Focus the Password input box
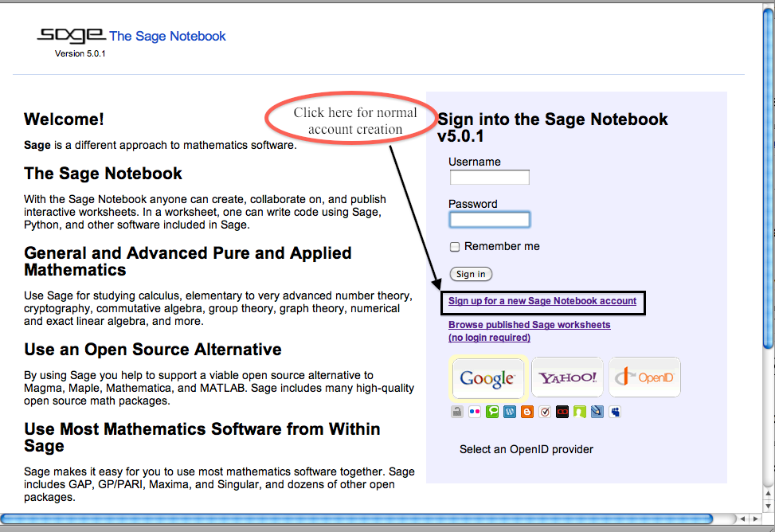Image resolution: width=775 pixels, height=532 pixels. [489, 220]
